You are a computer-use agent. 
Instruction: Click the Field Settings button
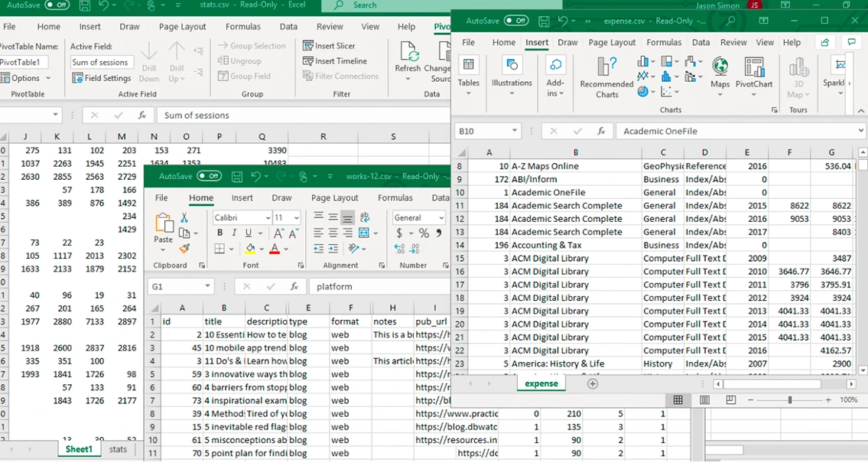pos(102,78)
